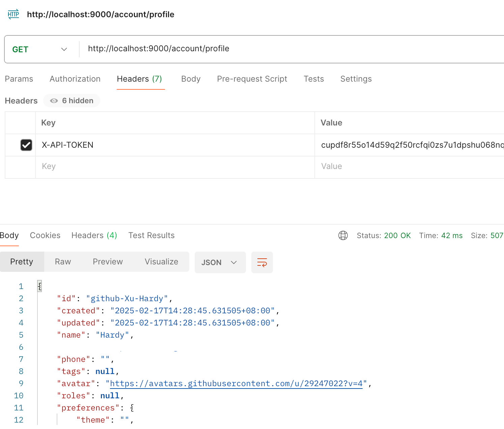Select the response Body tab
The width and height of the screenshot is (504, 429).
point(9,235)
